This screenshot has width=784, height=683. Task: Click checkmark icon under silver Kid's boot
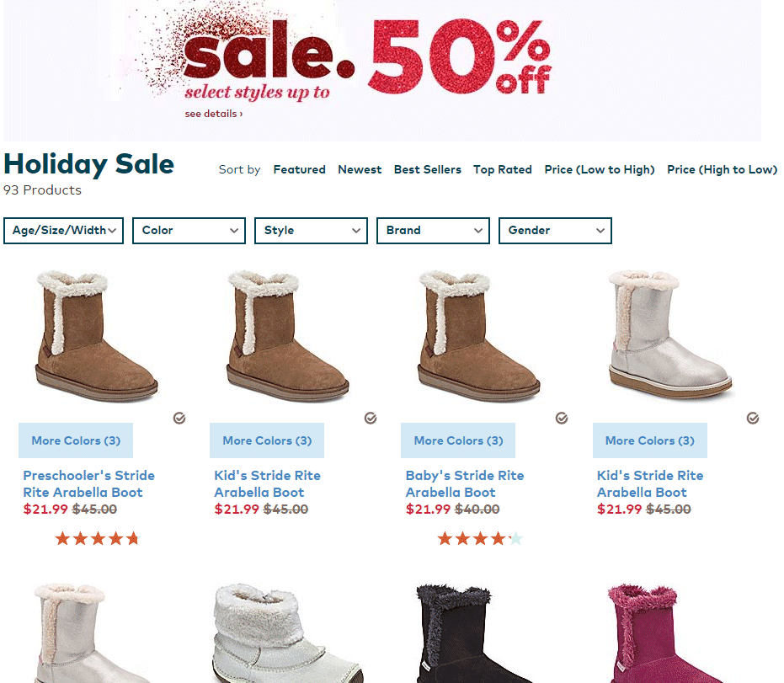point(753,418)
